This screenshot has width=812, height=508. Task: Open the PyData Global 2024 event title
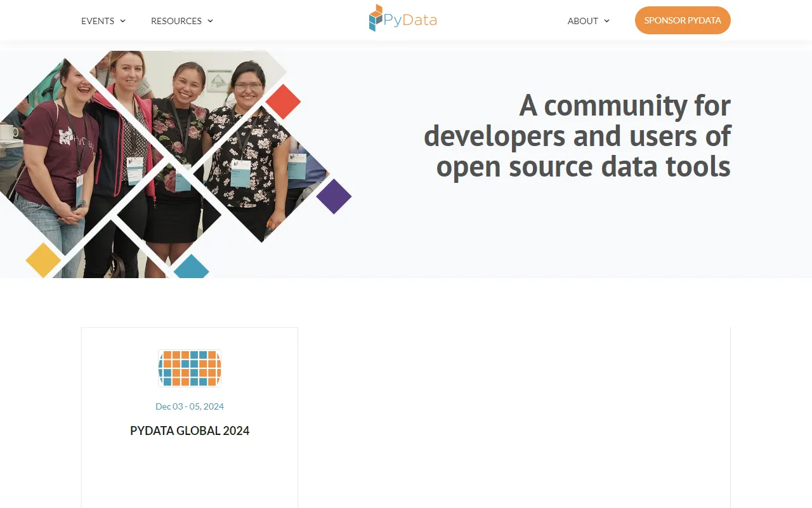pos(190,431)
